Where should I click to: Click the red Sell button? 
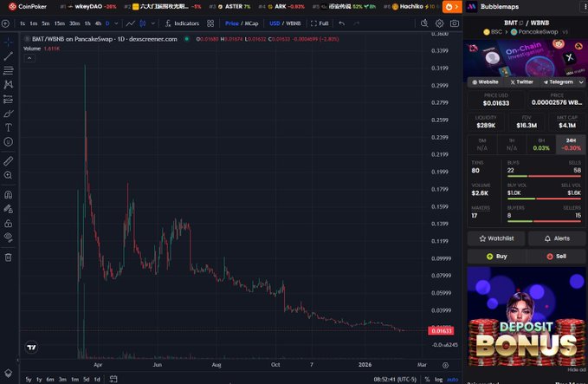[557, 257]
